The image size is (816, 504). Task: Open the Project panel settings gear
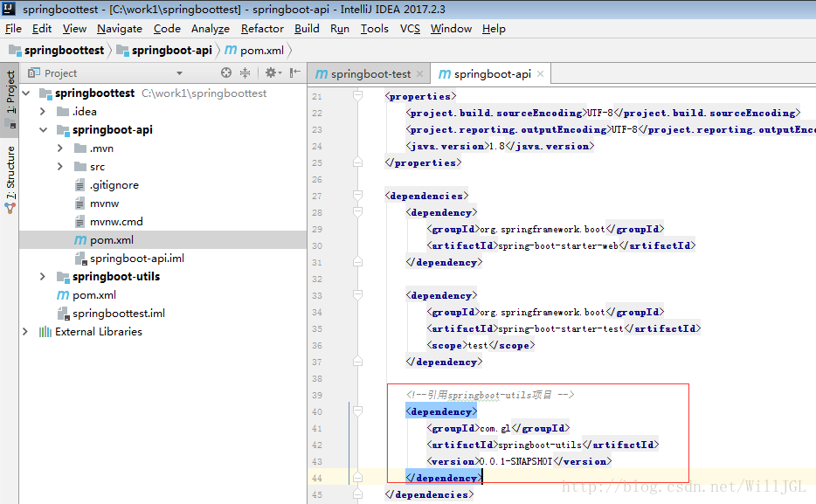[x=271, y=73]
